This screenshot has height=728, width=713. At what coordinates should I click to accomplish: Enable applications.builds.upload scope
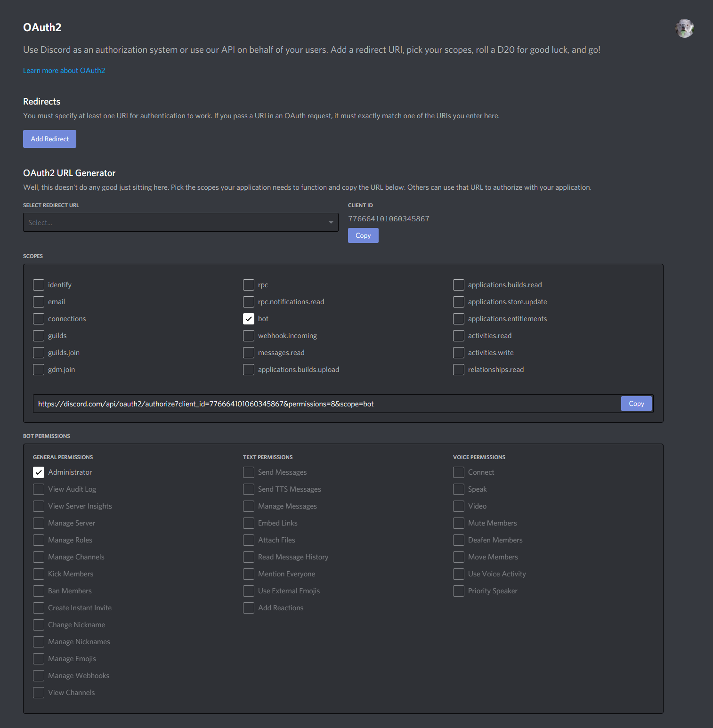point(249,370)
